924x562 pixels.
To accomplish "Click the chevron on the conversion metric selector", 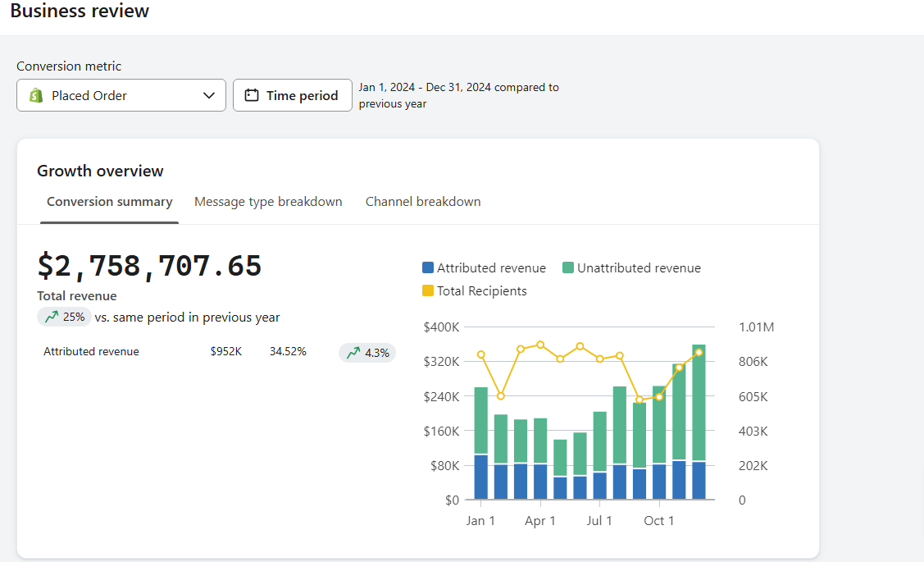I will (x=209, y=94).
